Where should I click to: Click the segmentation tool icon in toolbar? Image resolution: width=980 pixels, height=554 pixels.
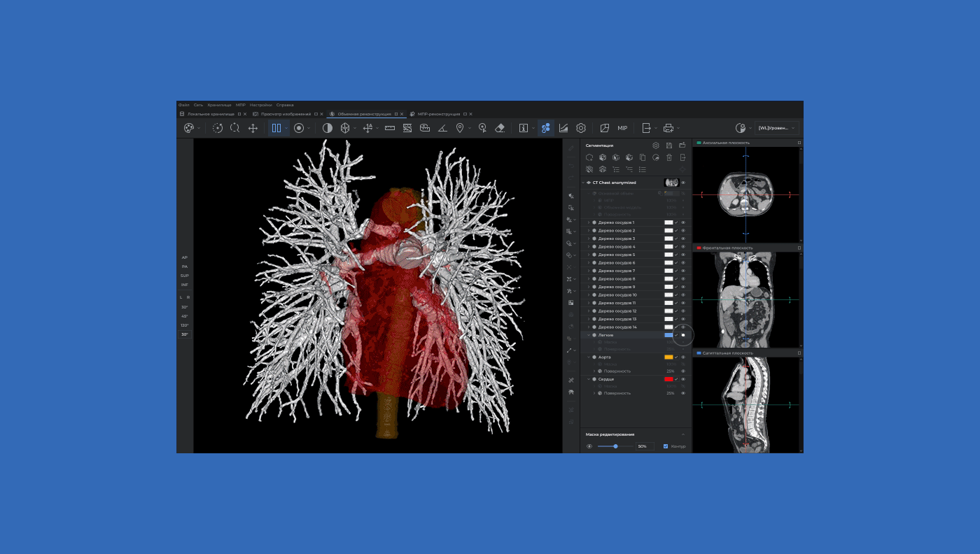545,128
